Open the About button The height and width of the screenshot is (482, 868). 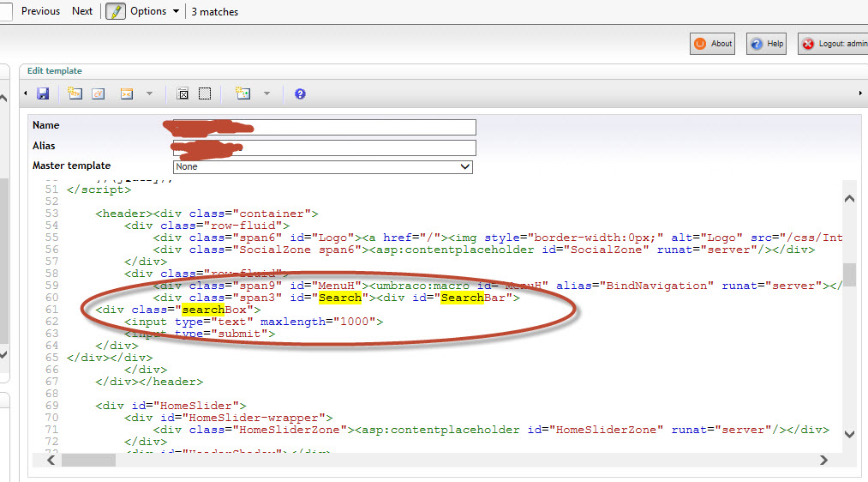pos(712,43)
